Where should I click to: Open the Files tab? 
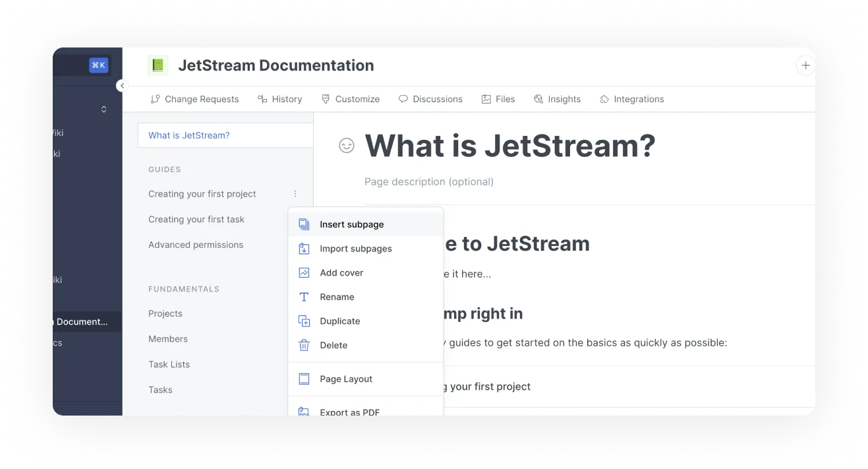click(498, 99)
